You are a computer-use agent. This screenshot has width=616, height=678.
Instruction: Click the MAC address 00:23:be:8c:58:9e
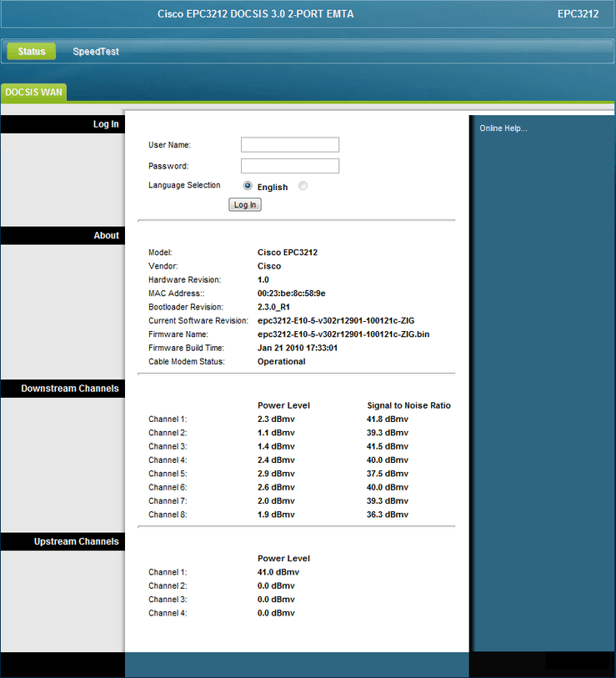pos(292,294)
